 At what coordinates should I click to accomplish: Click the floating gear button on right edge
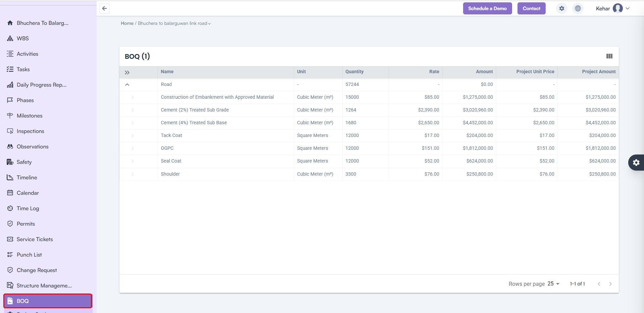[636, 163]
